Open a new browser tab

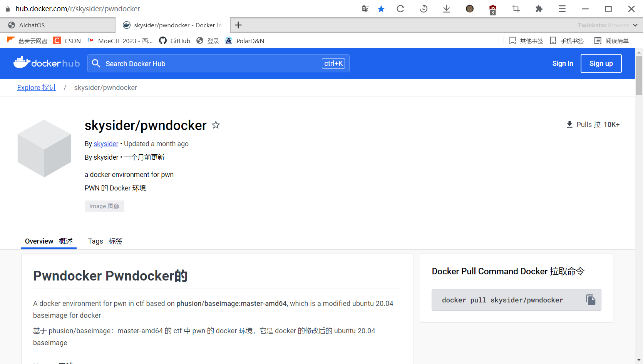[238, 25]
